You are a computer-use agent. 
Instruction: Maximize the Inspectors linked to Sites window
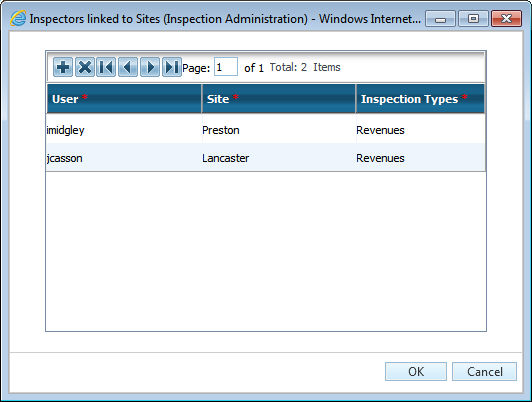pos(473,18)
